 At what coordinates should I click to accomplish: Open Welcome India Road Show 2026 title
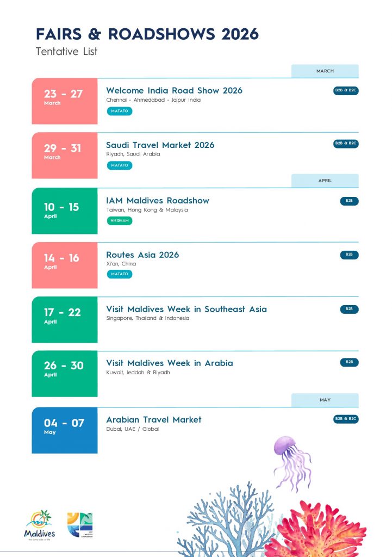coord(174,90)
